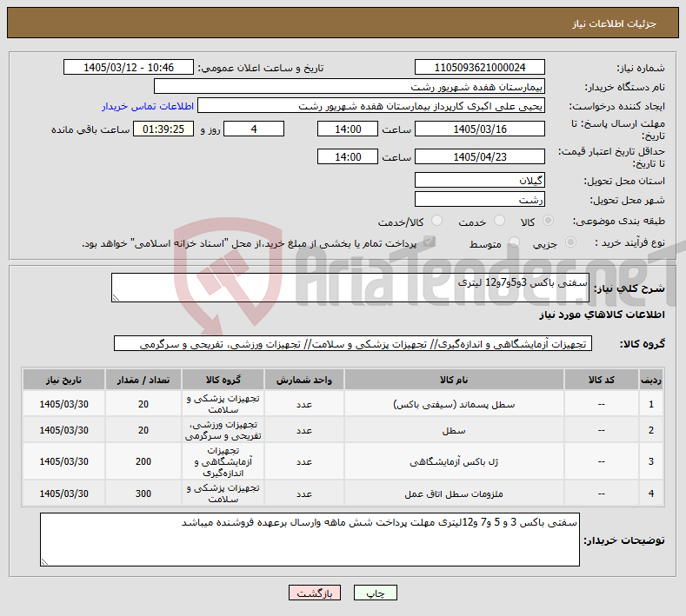
Task: Click the response deadline hour field (14:00 beside 1405/03/16)
Action: 348,129
